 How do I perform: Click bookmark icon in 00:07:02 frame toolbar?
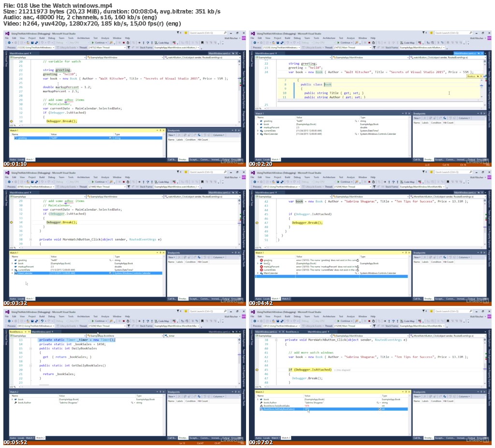pyautogui.click(x=448, y=321)
